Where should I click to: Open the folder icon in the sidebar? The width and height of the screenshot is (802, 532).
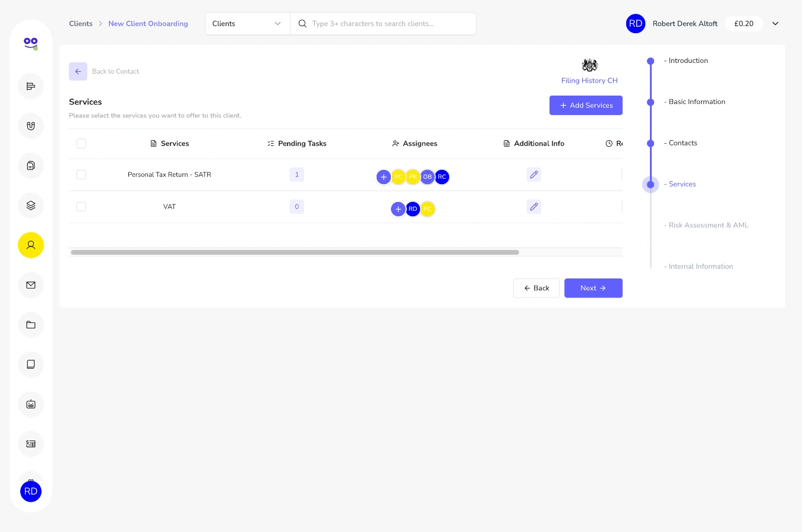[x=31, y=325]
